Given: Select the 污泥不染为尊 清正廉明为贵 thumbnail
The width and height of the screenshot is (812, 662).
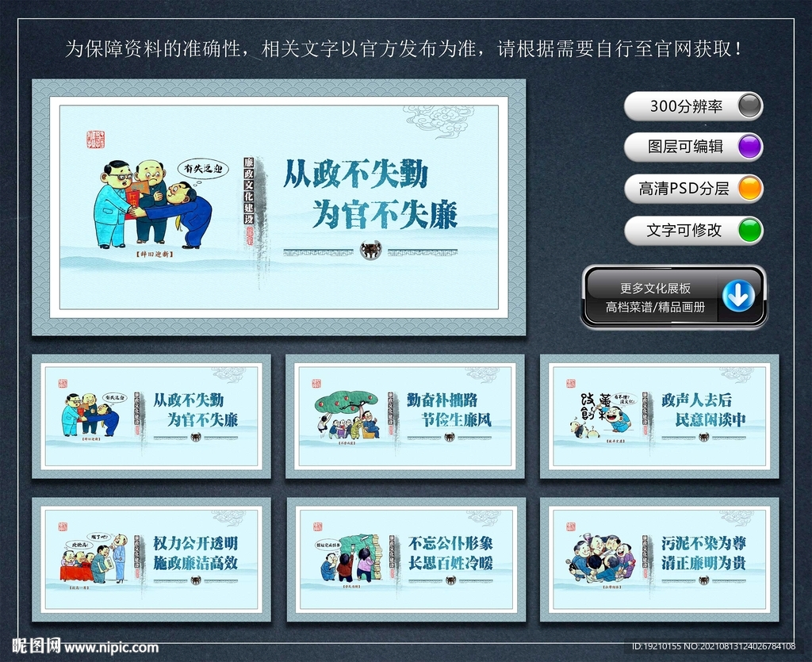Looking at the screenshot, I should coord(659,560).
